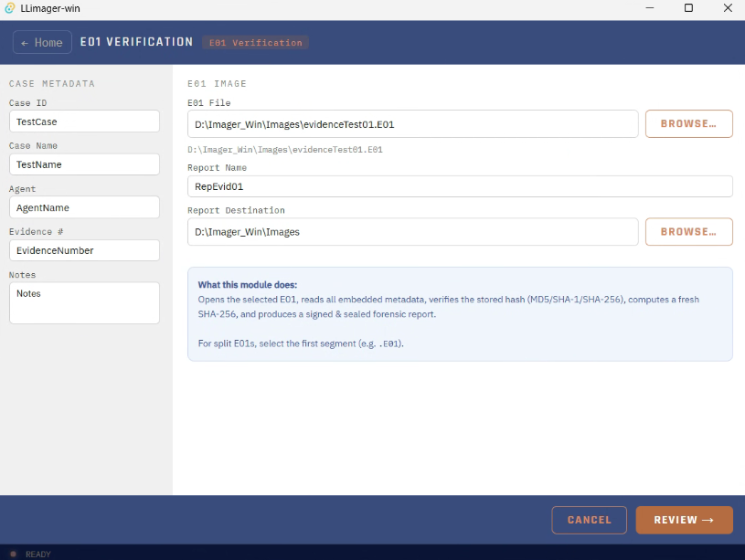Click the E01 Verification badge
The width and height of the screenshot is (745, 560).
coord(256,43)
